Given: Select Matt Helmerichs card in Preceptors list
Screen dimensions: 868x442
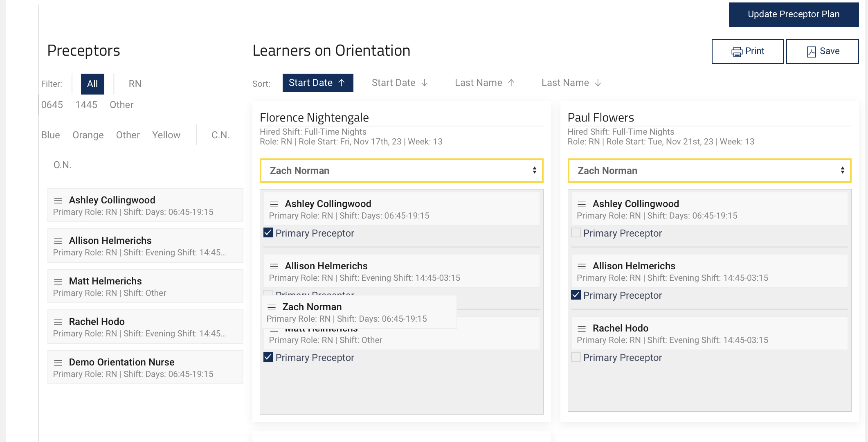Looking at the screenshot, I should click(145, 286).
